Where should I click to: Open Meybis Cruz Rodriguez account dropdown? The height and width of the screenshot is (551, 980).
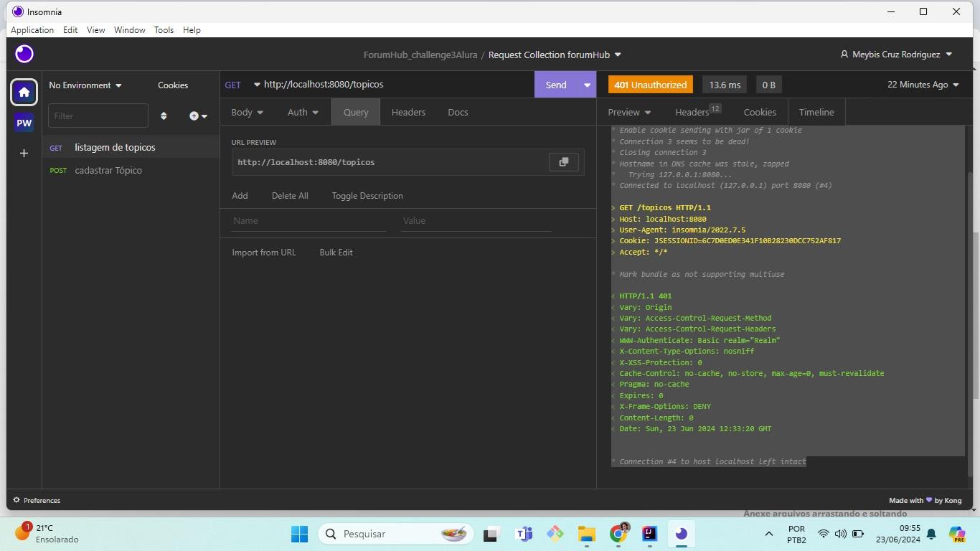point(896,55)
